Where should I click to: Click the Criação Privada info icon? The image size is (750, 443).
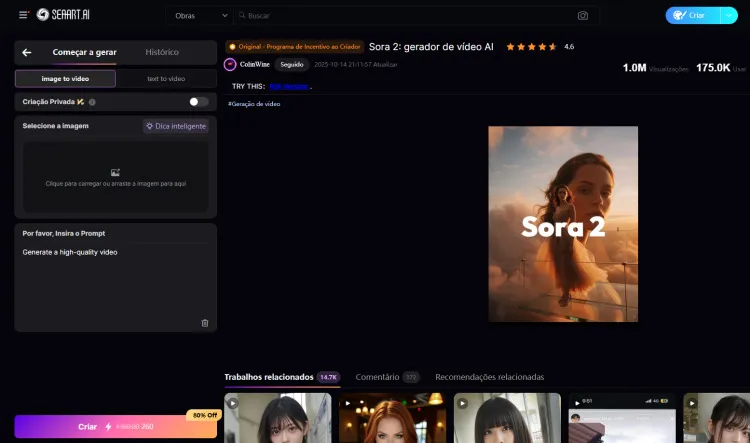[92, 102]
